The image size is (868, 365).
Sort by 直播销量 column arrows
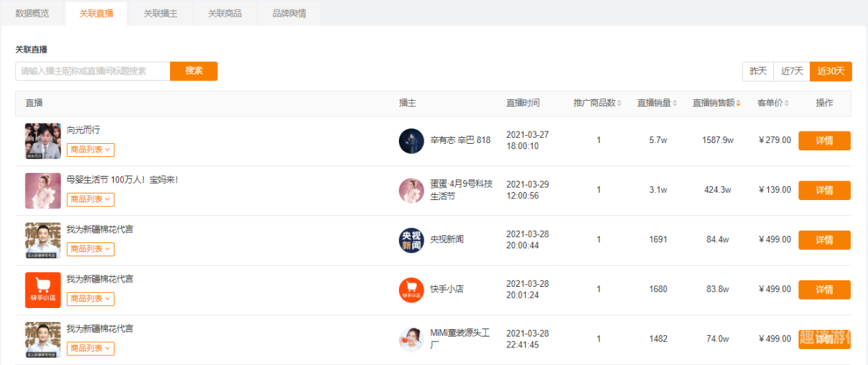click(675, 104)
